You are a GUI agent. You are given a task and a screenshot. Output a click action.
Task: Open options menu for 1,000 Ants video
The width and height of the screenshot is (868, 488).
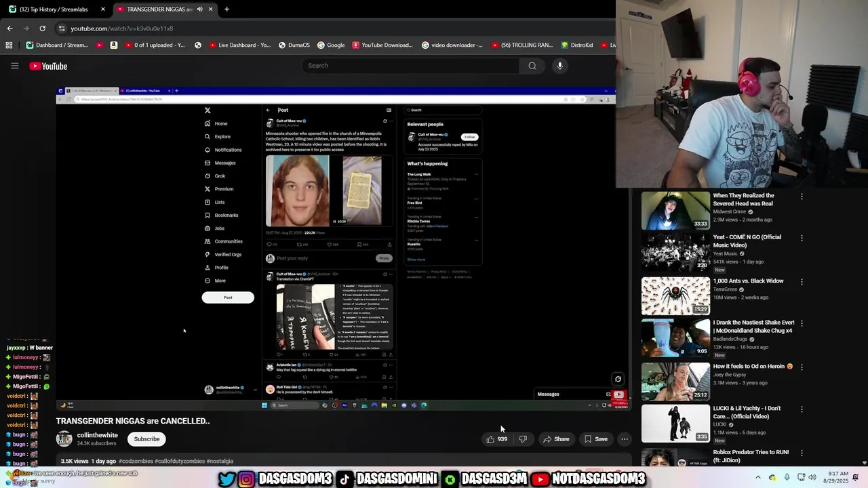pos(802,282)
